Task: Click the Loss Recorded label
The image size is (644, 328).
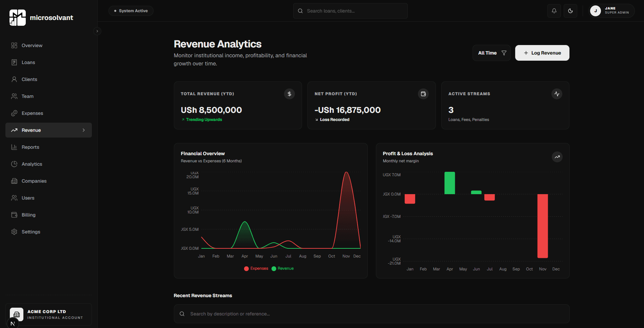Action: click(x=335, y=120)
